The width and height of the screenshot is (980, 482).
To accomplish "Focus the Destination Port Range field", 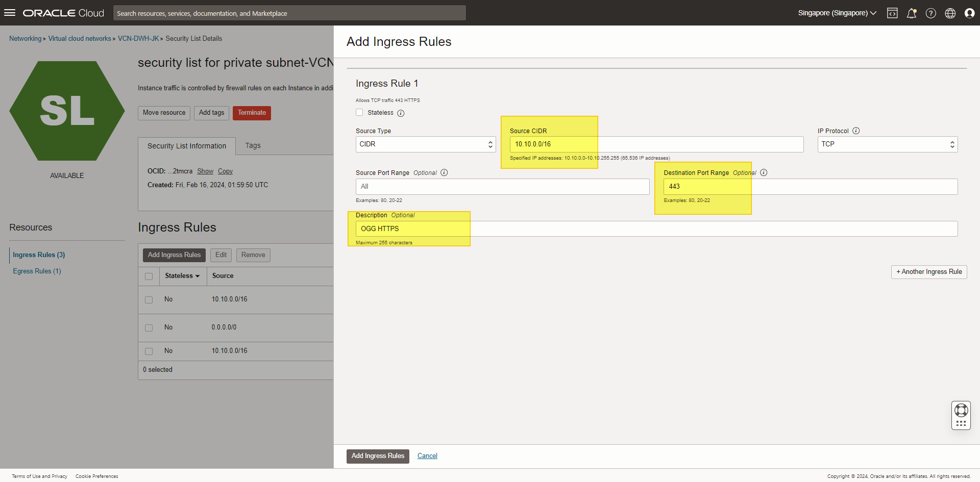I will tap(811, 187).
